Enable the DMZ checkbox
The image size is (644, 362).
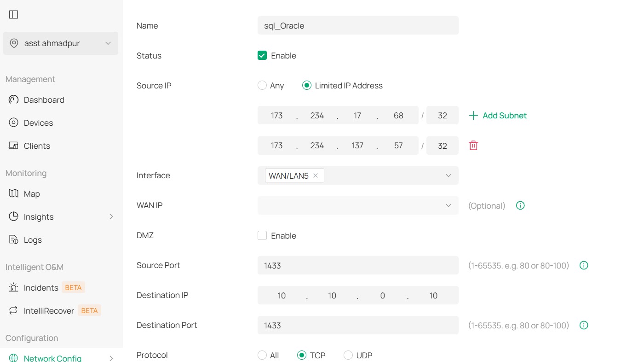[x=262, y=236]
